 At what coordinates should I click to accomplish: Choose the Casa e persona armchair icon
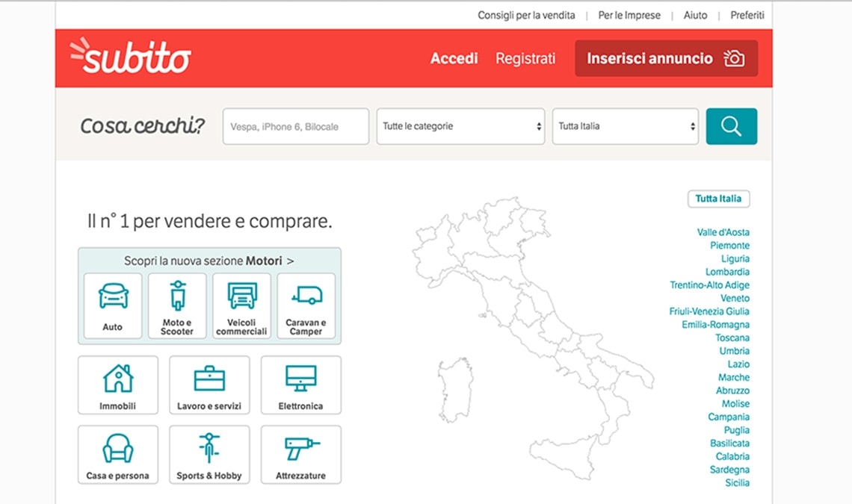(118, 448)
